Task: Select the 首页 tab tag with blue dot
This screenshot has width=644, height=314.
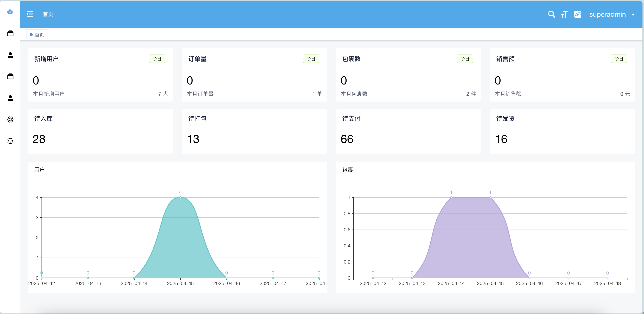Action: pyautogui.click(x=37, y=34)
